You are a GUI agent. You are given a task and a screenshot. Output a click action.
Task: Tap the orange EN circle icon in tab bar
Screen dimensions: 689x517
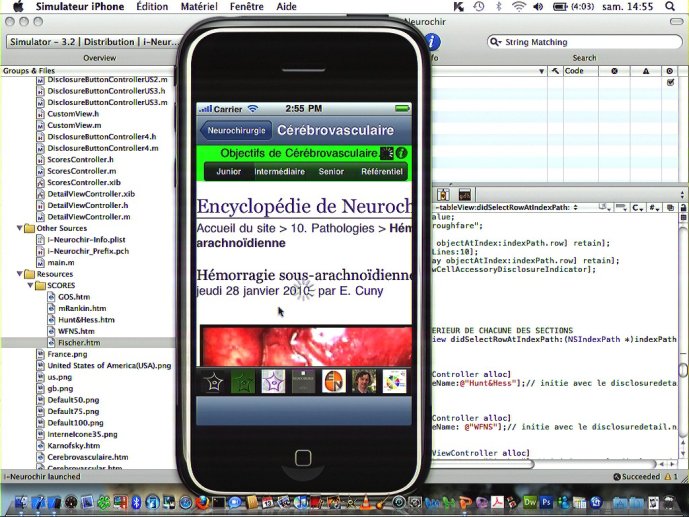click(x=334, y=381)
